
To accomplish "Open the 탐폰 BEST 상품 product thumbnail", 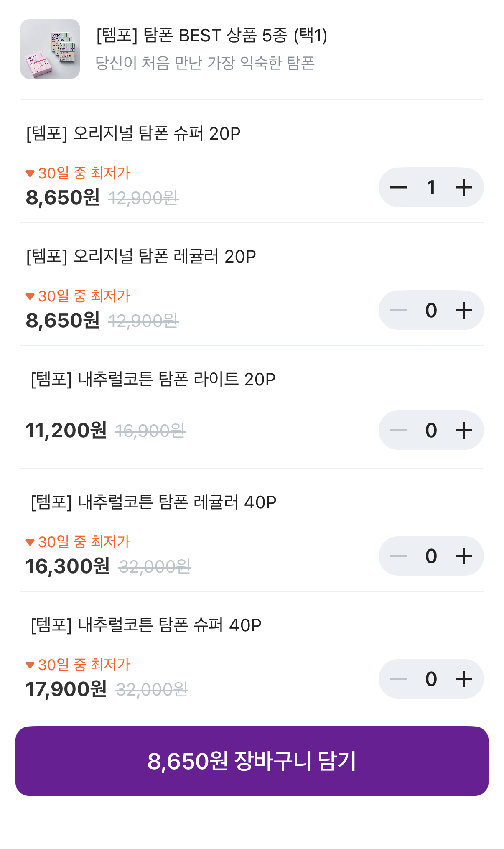I will pyautogui.click(x=50, y=49).
